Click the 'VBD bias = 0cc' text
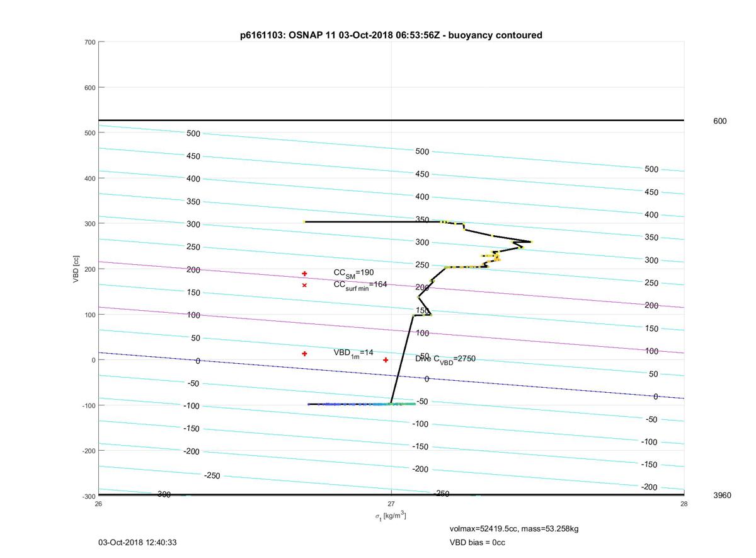 pyautogui.click(x=477, y=542)
